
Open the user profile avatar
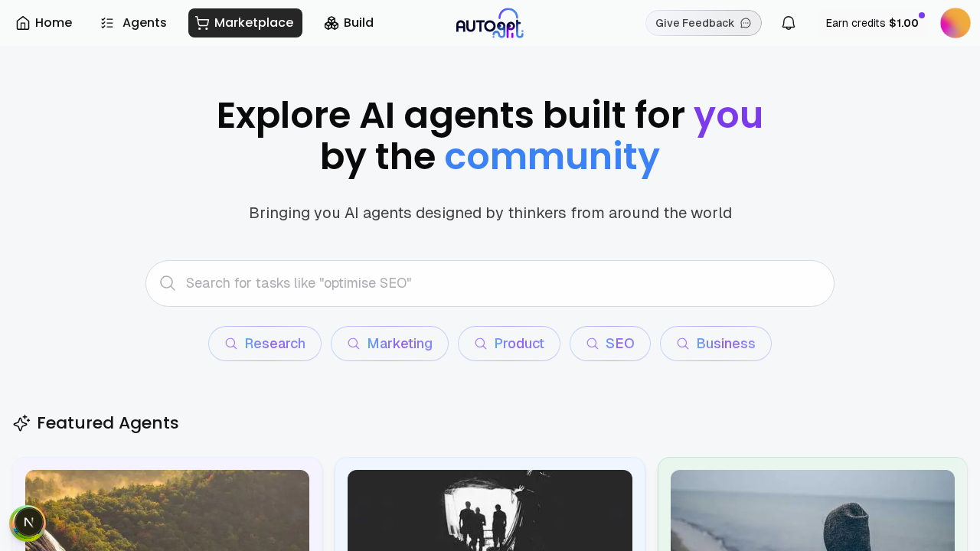click(x=955, y=23)
